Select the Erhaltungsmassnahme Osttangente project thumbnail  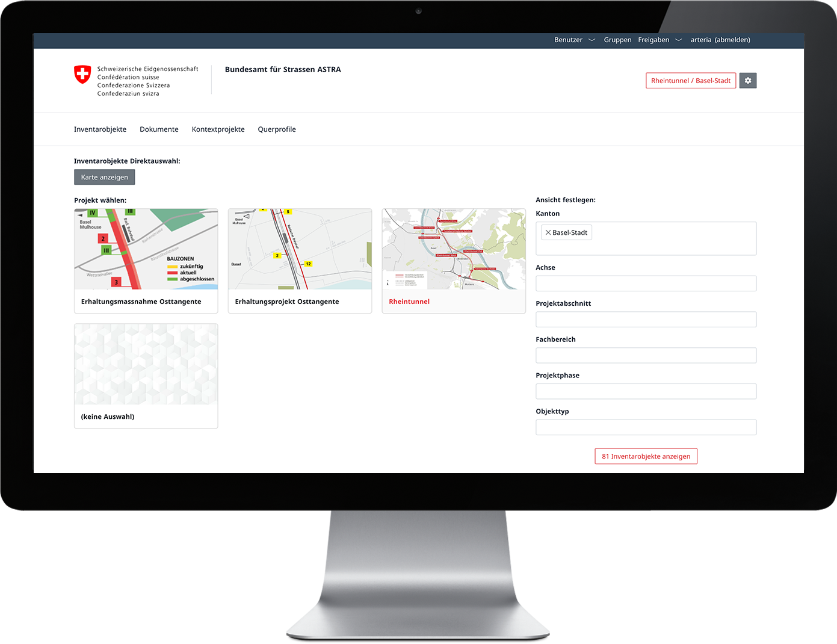146,249
